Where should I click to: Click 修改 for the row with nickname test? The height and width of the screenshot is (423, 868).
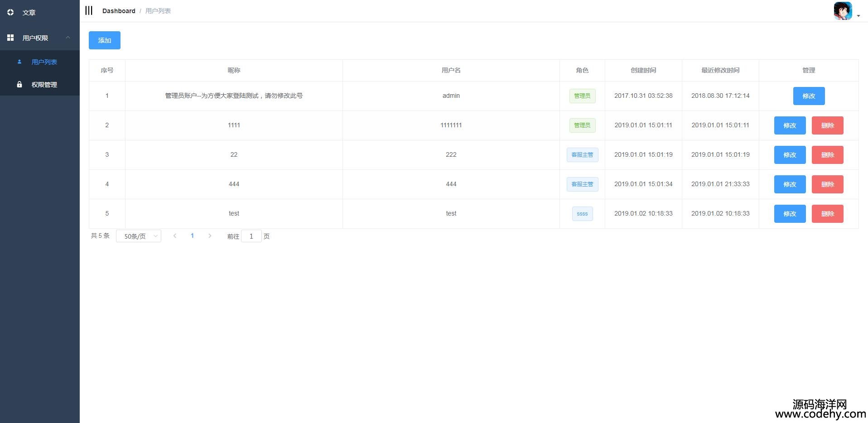pyautogui.click(x=790, y=214)
